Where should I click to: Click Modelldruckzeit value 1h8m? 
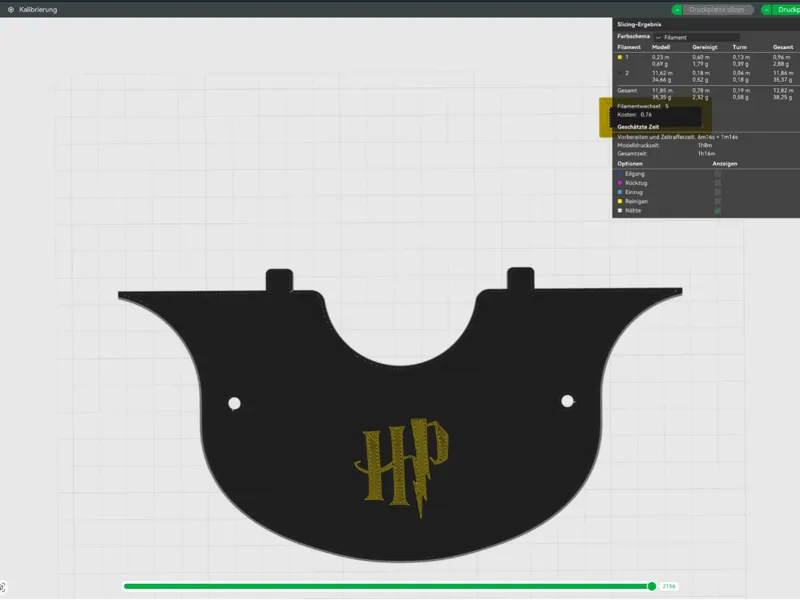click(x=705, y=145)
